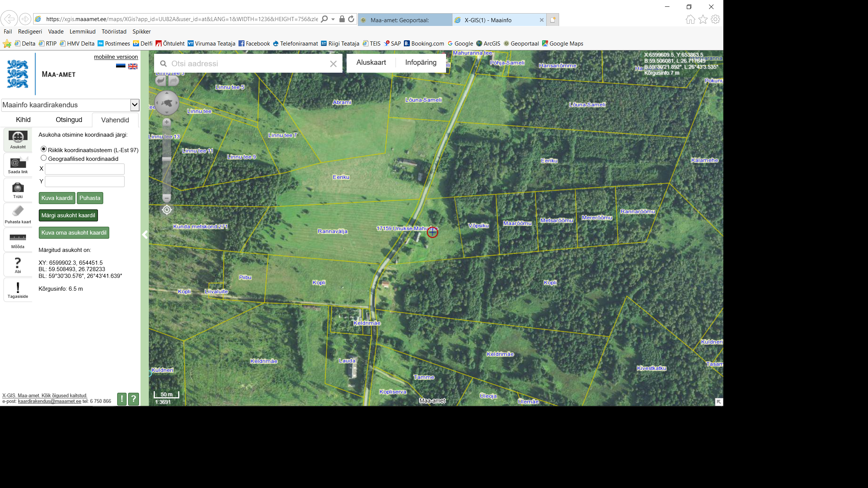The height and width of the screenshot is (488, 868).
Task: Expand the Maainfo kaardirakendus dropdown
Action: pyautogui.click(x=134, y=105)
